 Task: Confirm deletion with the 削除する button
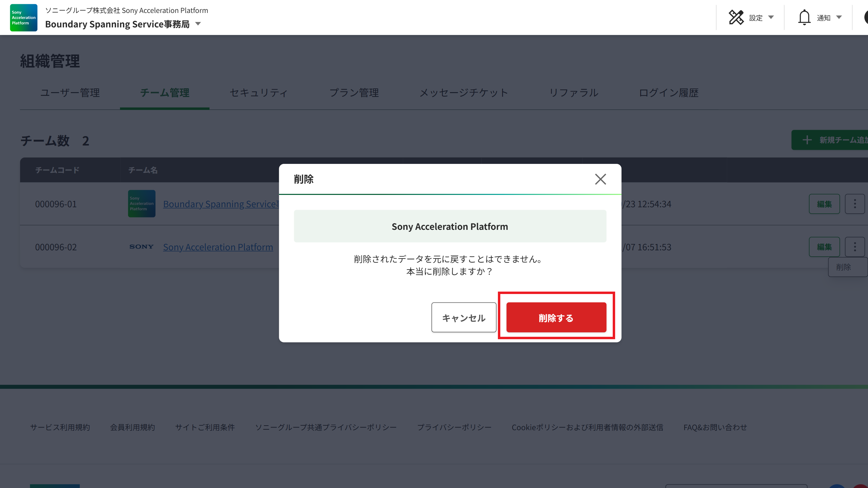pyautogui.click(x=556, y=317)
